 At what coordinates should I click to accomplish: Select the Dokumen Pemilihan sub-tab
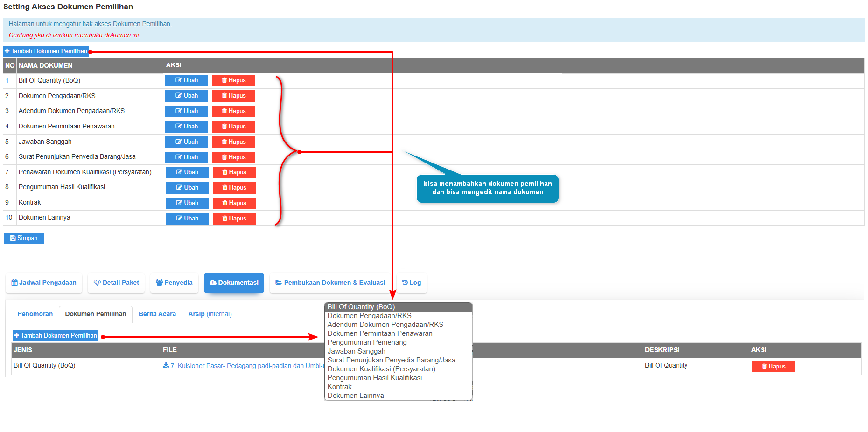[x=96, y=314]
